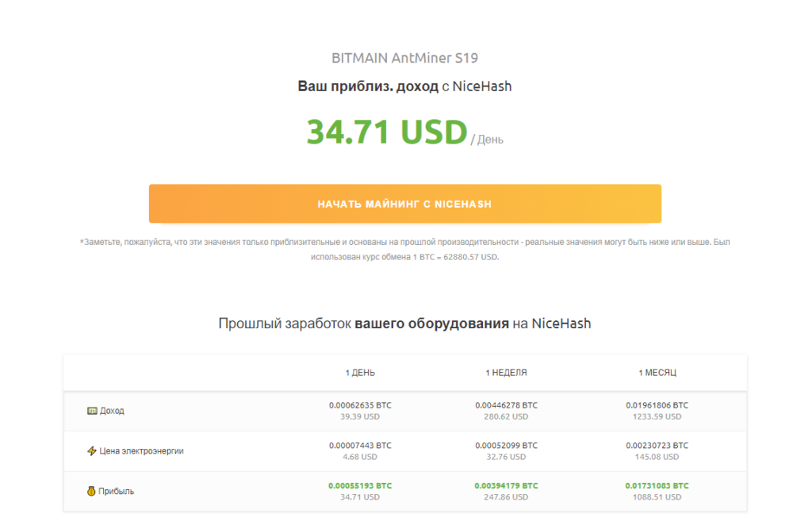Click daily electricity cost 0.00007443 BTC
The image size is (812, 521).
[360, 446]
